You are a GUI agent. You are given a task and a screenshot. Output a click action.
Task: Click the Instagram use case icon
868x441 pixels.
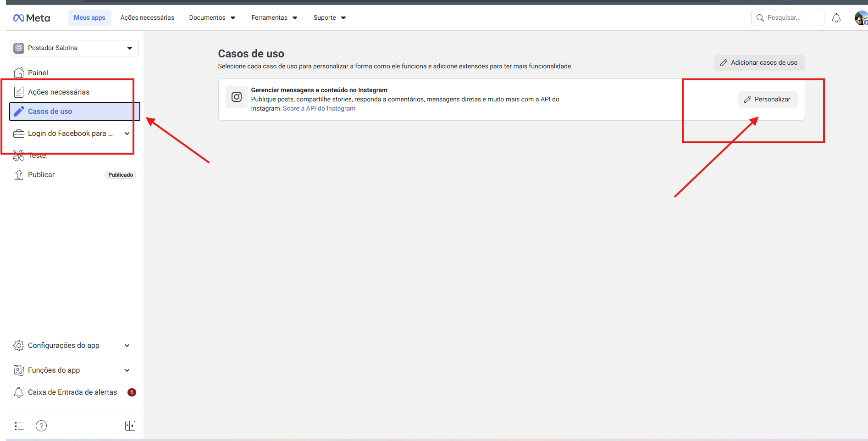(x=237, y=97)
